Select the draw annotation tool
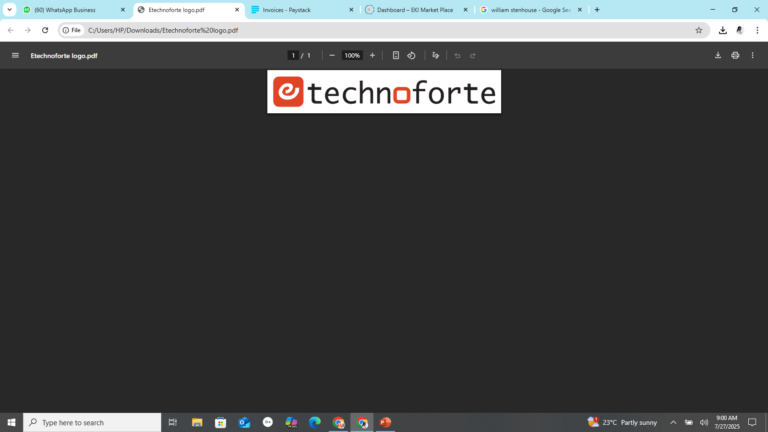The image size is (768, 432). click(x=435, y=55)
